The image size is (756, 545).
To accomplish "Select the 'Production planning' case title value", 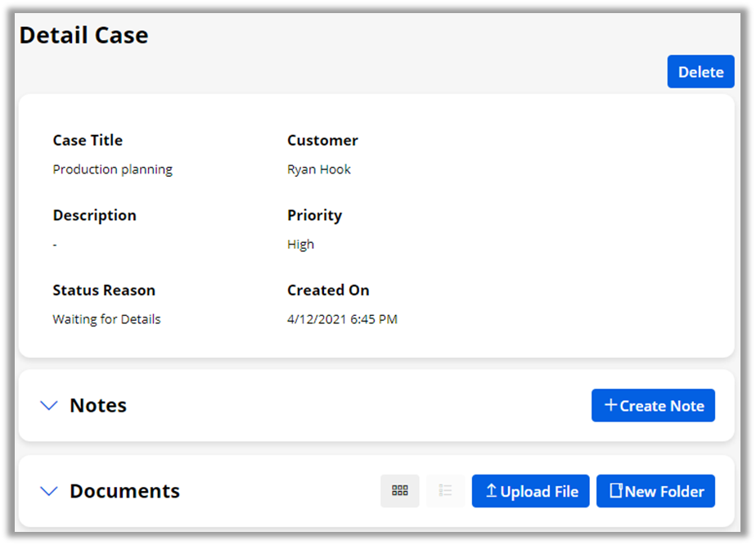I will coord(113,169).
